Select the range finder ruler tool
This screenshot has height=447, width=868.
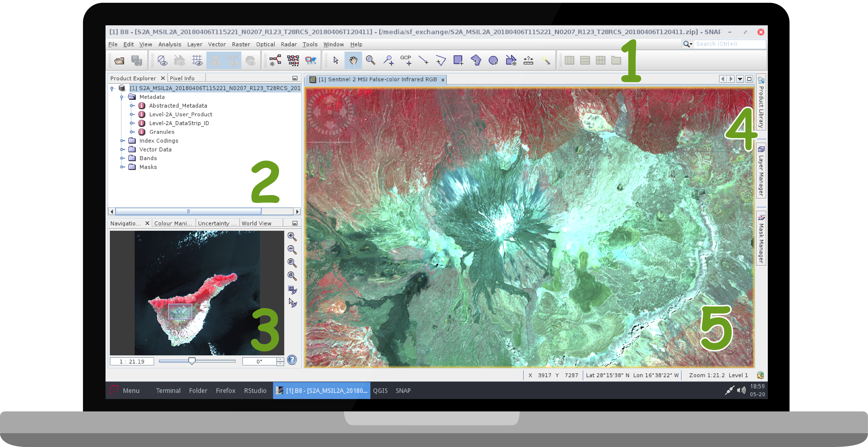[x=528, y=61]
